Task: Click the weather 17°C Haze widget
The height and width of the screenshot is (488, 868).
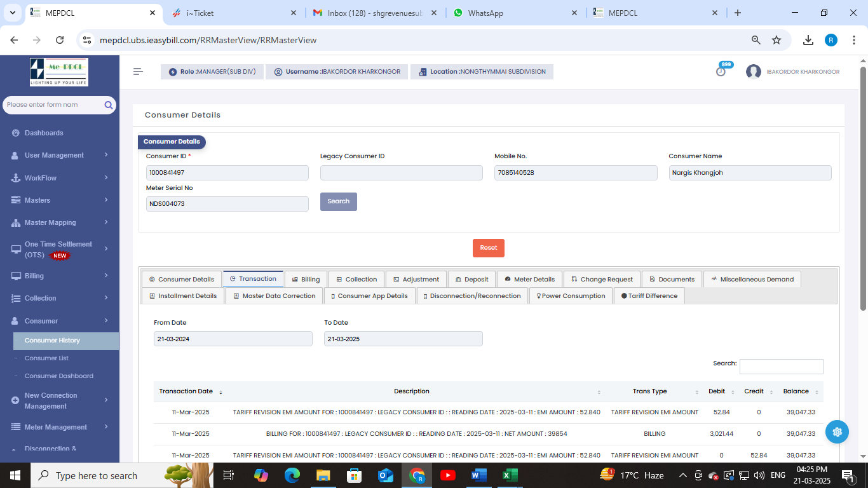Action: coord(632,475)
